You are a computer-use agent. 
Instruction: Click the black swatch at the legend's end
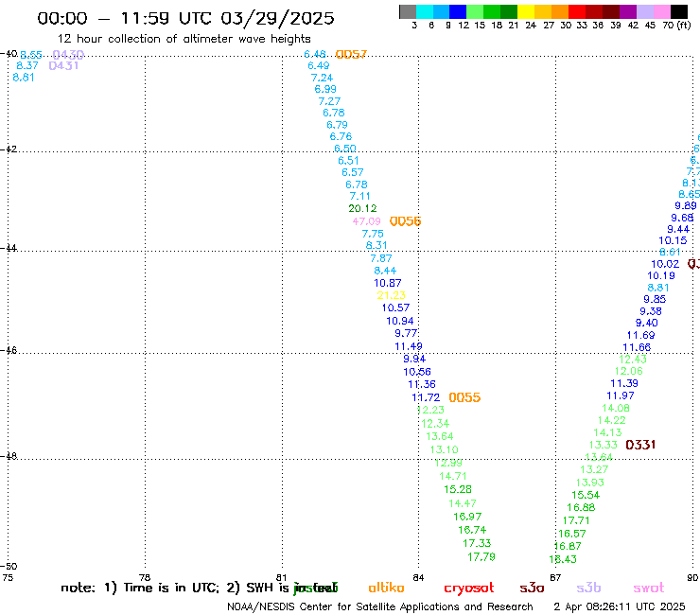point(679,11)
